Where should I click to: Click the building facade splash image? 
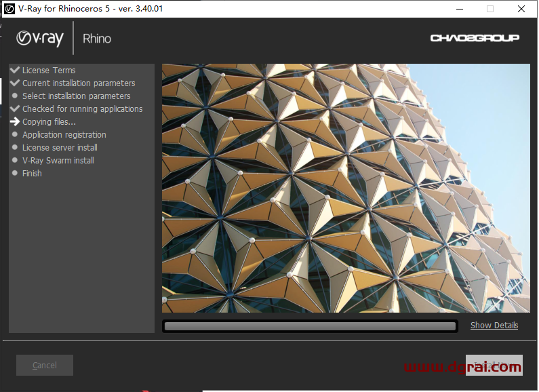pyautogui.click(x=346, y=188)
